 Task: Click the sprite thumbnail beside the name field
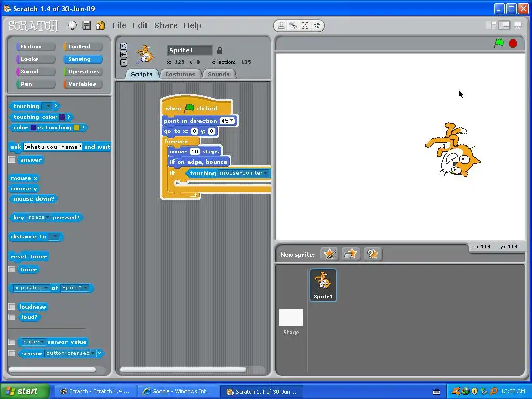[x=145, y=54]
